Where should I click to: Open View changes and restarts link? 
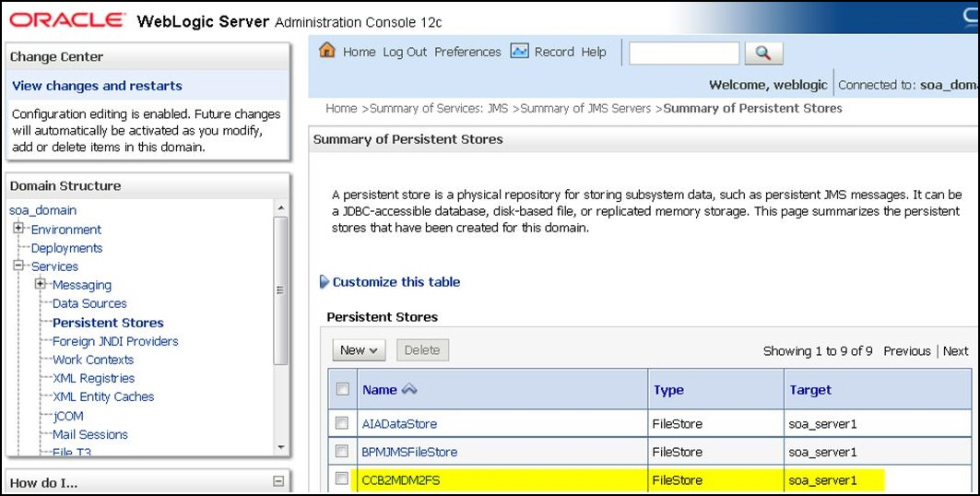pos(97,86)
